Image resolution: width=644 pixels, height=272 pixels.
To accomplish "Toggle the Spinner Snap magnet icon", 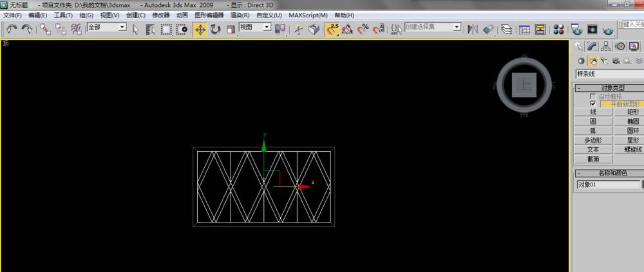I will pyautogui.click(x=378, y=29).
